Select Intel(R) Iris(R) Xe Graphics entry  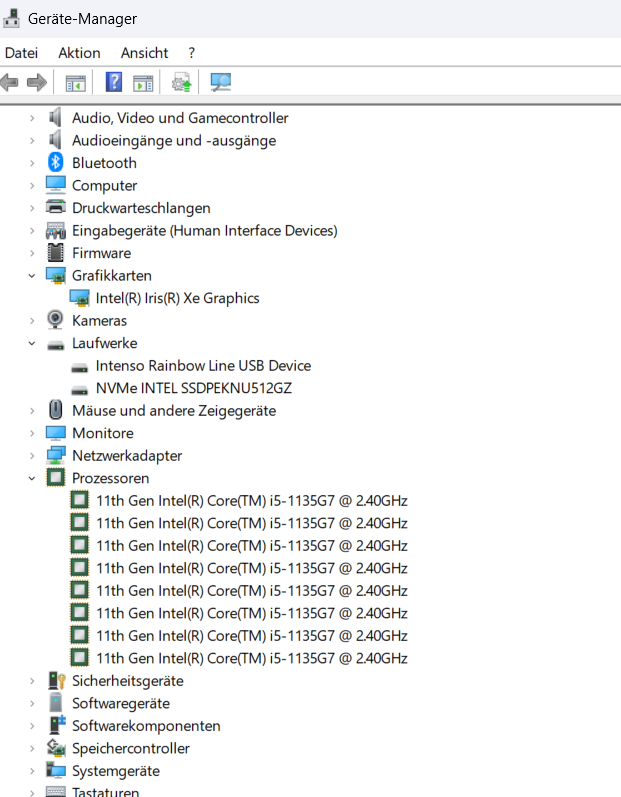(x=177, y=298)
